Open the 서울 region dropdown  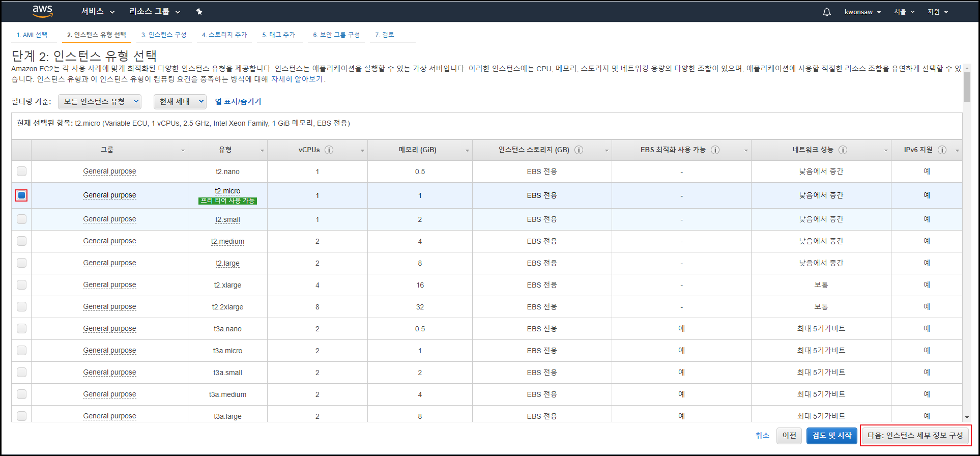(904, 12)
